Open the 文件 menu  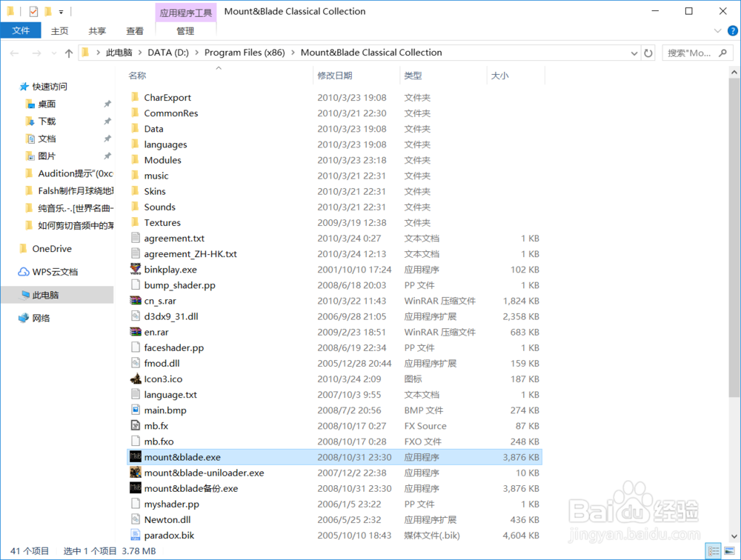(x=21, y=30)
